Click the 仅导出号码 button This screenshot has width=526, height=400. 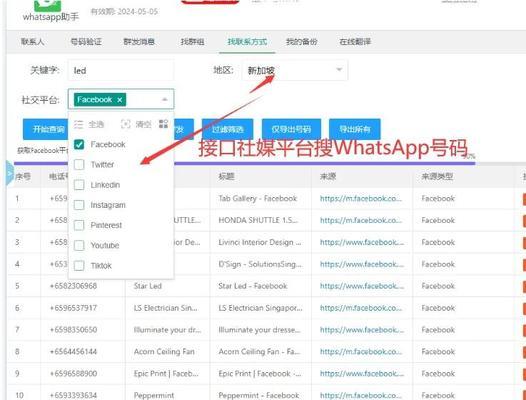[x=291, y=129]
